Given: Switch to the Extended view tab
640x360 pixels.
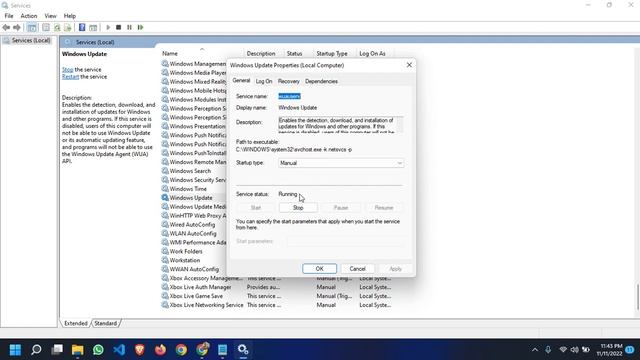Looking at the screenshot, I should click(76, 323).
